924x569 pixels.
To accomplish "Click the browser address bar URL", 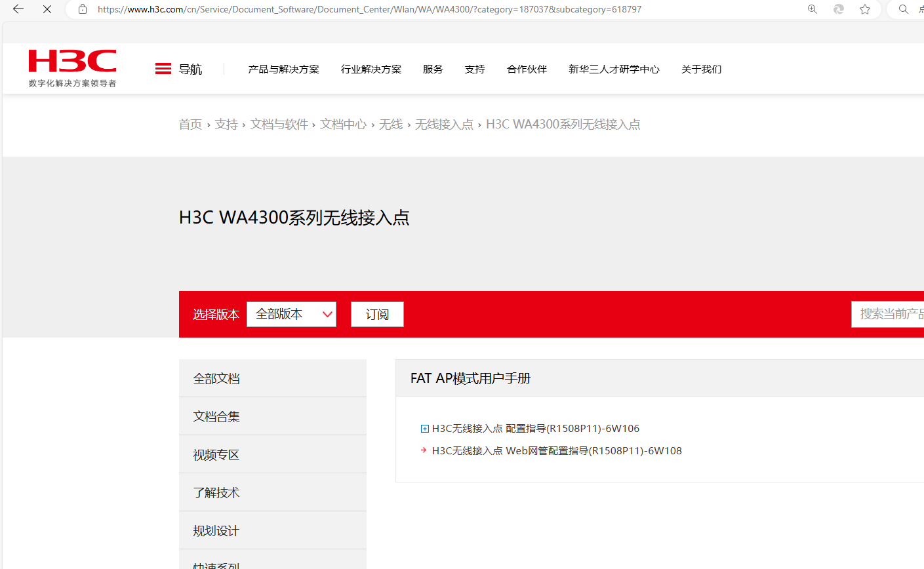I will pos(370,9).
